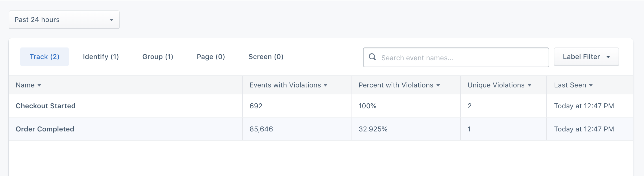This screenshot has height=176, width=644.
Task: Sort by Events with Violations arrow
Action: [325, 85]
